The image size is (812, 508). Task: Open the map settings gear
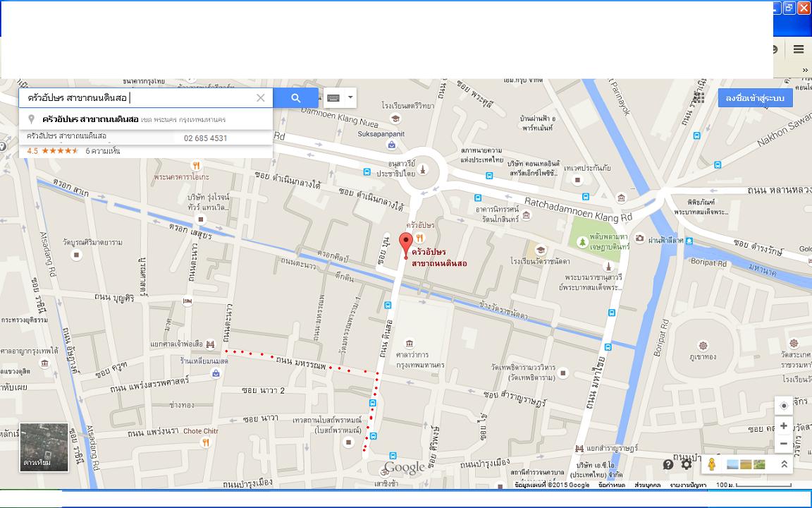687,464
